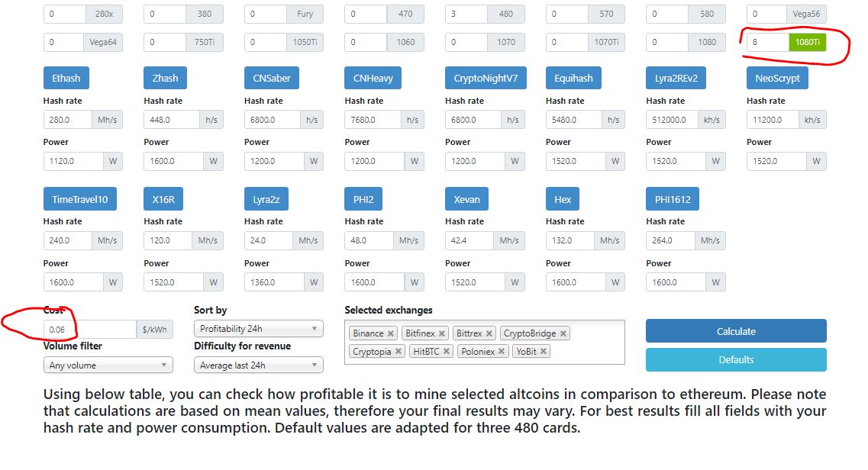The image size is (868, 470).
Task: Remove Poloniex exchange tag
Action: [x=502, y=352]
